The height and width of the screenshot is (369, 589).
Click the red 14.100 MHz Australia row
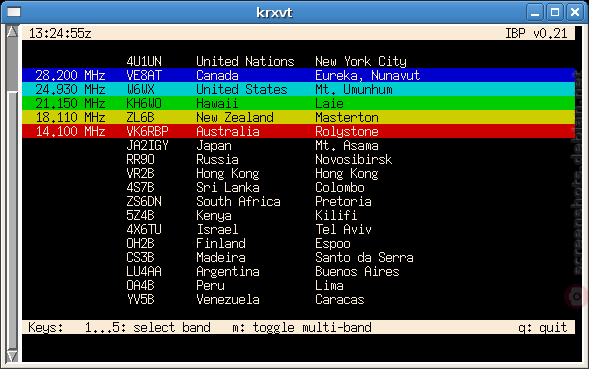tap(298, 131)
